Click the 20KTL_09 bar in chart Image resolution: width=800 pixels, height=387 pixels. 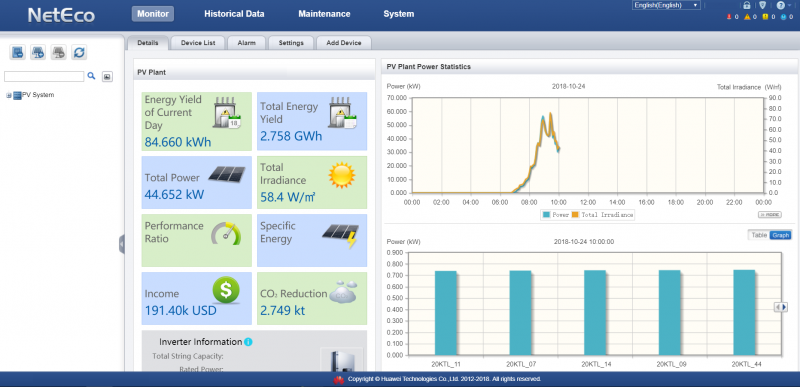tap(670, 313)
